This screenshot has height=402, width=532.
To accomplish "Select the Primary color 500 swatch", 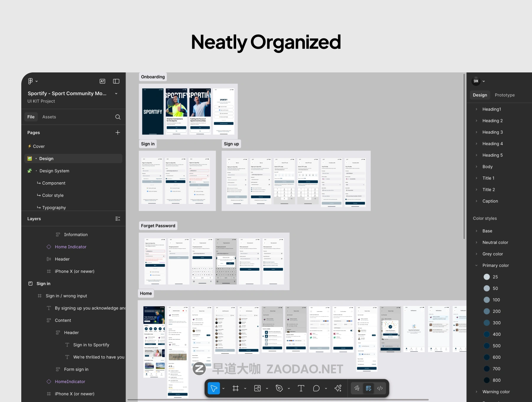I will click(x=486, y=346).
